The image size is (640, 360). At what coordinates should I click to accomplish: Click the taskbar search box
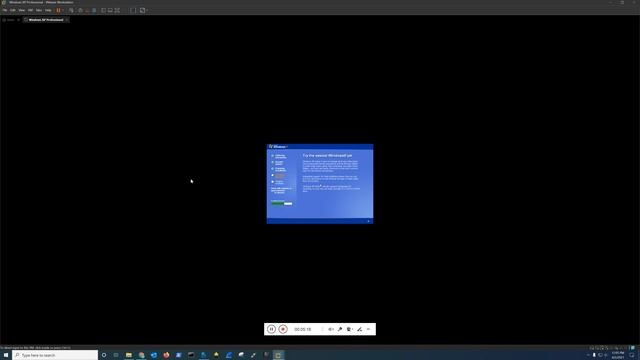click(55, 355)
